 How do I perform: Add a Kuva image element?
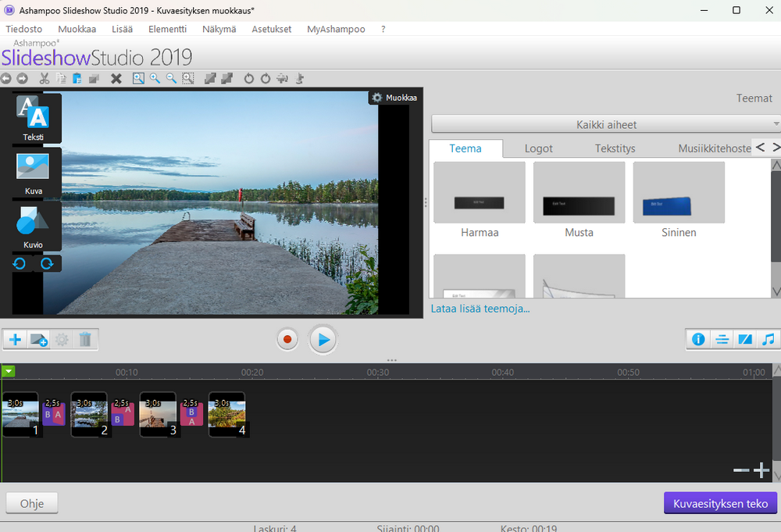[33, 173]
